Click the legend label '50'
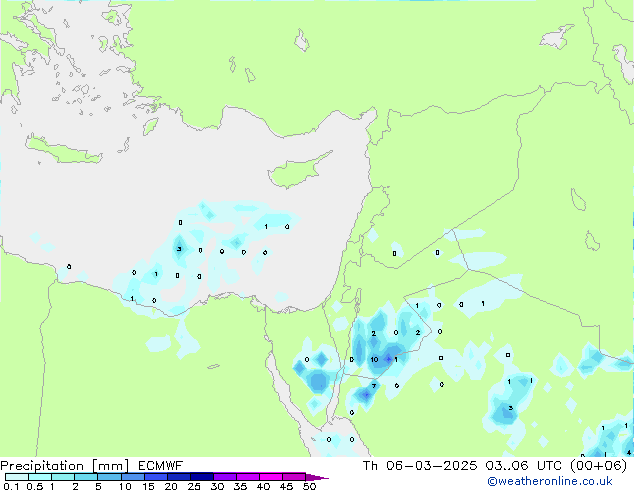 click(309, 486)
